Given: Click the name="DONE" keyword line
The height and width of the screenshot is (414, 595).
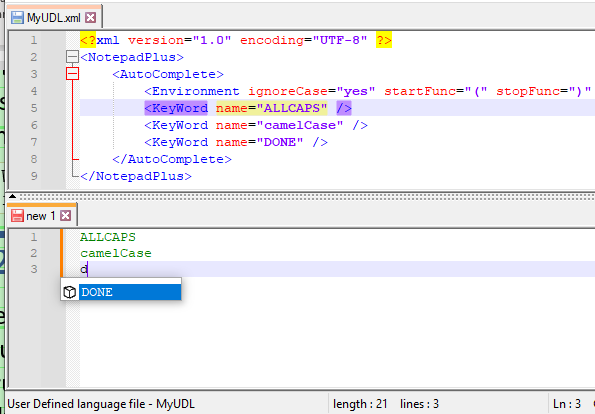Looking at the screenshot, I should tap(236, 142).
